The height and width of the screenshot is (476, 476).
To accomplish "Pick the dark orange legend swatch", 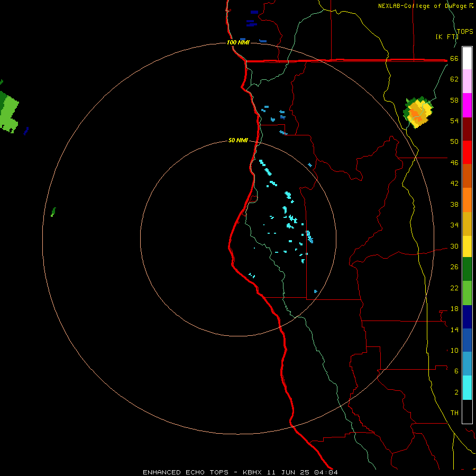I will 467,176.
